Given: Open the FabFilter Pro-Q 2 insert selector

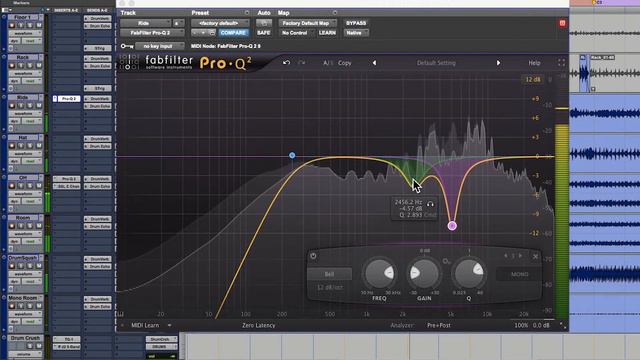Looking at the screenshot, I should (x=152, y=33).
